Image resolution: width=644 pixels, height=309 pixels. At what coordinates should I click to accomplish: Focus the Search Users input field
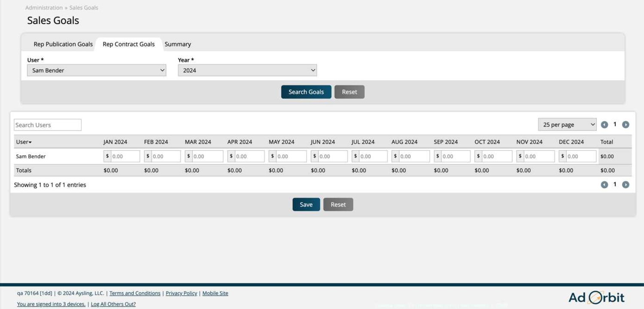point(48,125)
